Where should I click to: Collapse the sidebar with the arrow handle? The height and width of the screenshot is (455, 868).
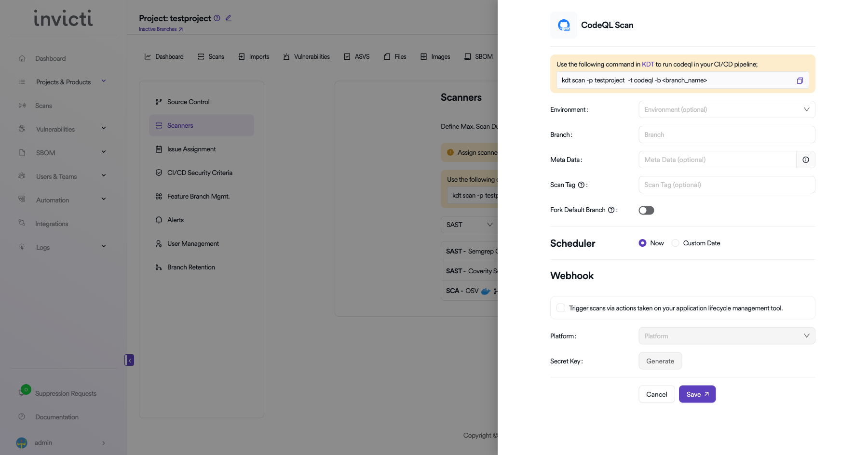[x=129, y=361]
